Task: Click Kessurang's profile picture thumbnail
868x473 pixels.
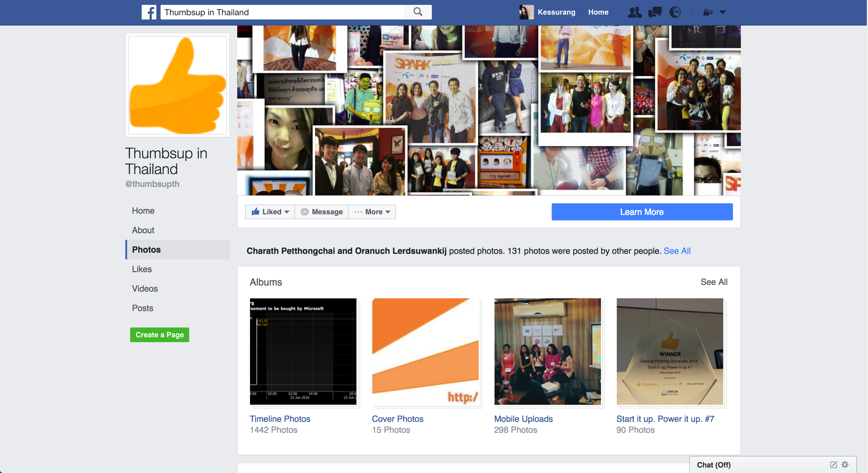Action: click(x=526, y=12)
